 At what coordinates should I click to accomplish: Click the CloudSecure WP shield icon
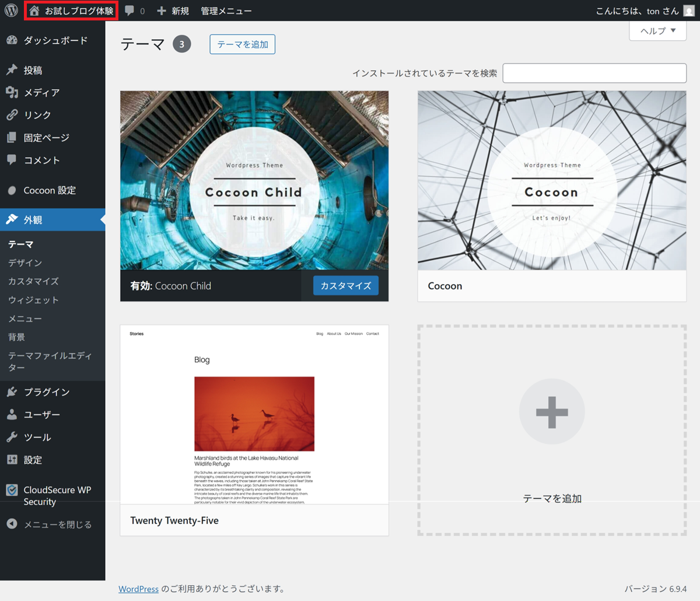(12, 490)
